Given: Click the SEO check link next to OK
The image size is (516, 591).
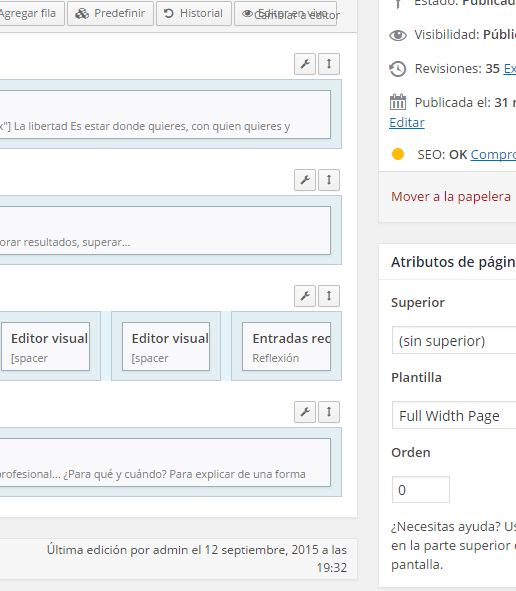Looking at the screenshot, I should point(493,155).
